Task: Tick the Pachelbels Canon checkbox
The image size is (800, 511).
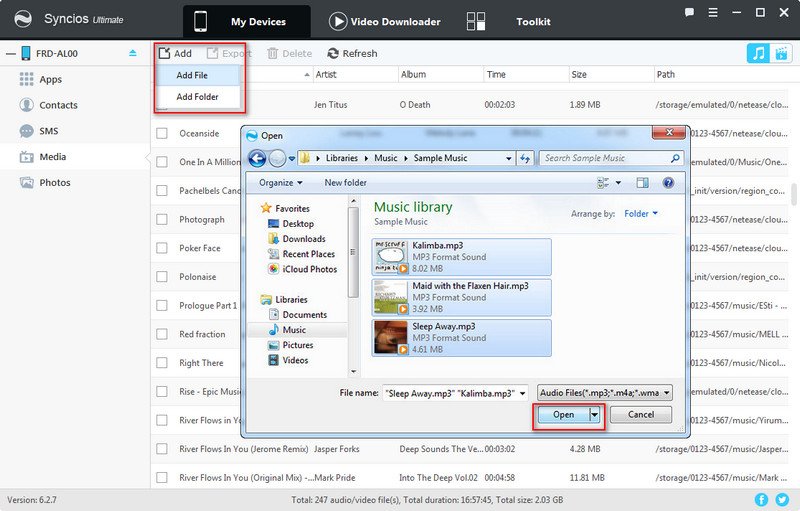Action: click(162, 191)
